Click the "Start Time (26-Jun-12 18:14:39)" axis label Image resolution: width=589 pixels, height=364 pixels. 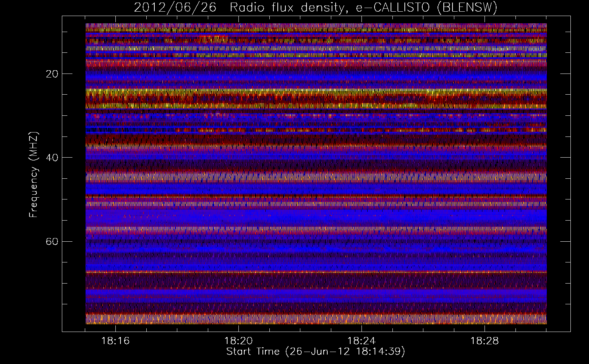316,352
